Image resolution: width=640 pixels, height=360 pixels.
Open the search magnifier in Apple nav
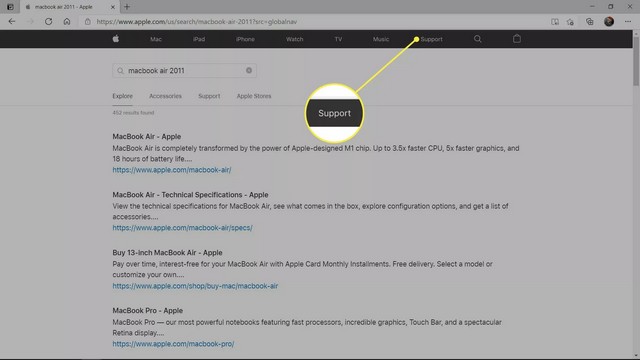478,39
